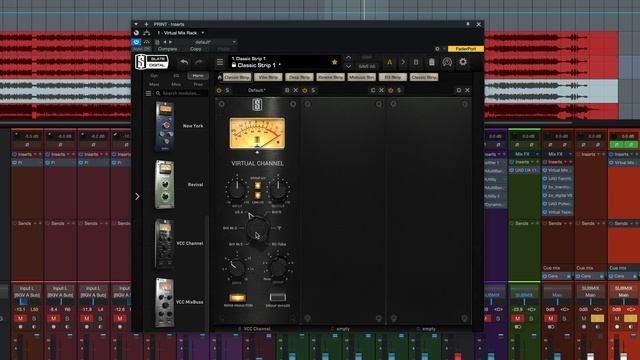Toggle upper Group button on Virtual Channel
The height and width of the screenshot is (360, 640).
(x=258, y=186)
